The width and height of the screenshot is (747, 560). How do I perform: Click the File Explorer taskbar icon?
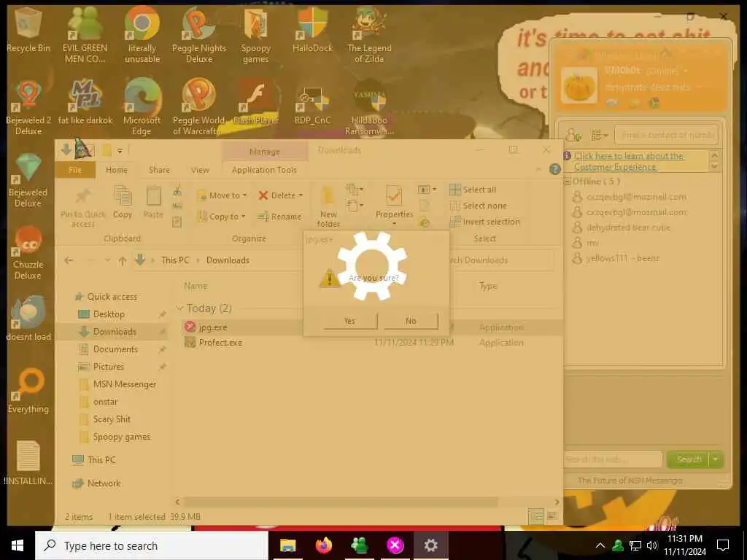click(287, 545)
